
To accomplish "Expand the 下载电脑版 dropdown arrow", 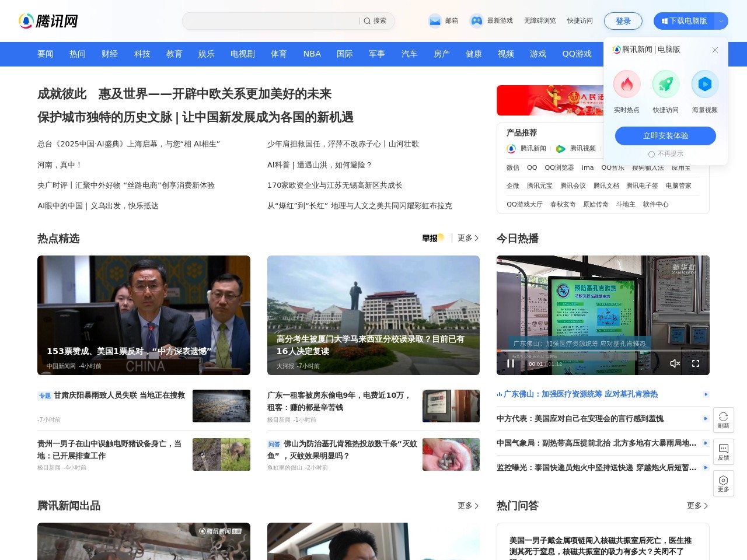I will [x=721, y=21].
